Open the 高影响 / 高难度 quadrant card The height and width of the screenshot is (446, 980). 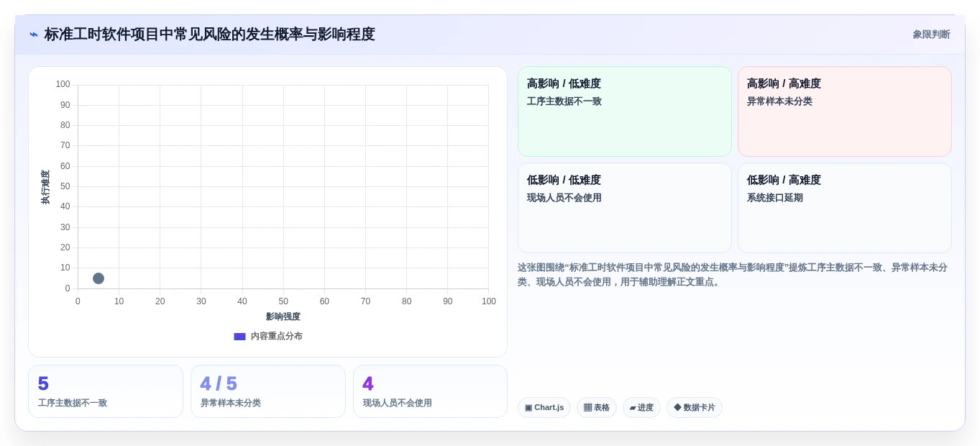(844, 111)
